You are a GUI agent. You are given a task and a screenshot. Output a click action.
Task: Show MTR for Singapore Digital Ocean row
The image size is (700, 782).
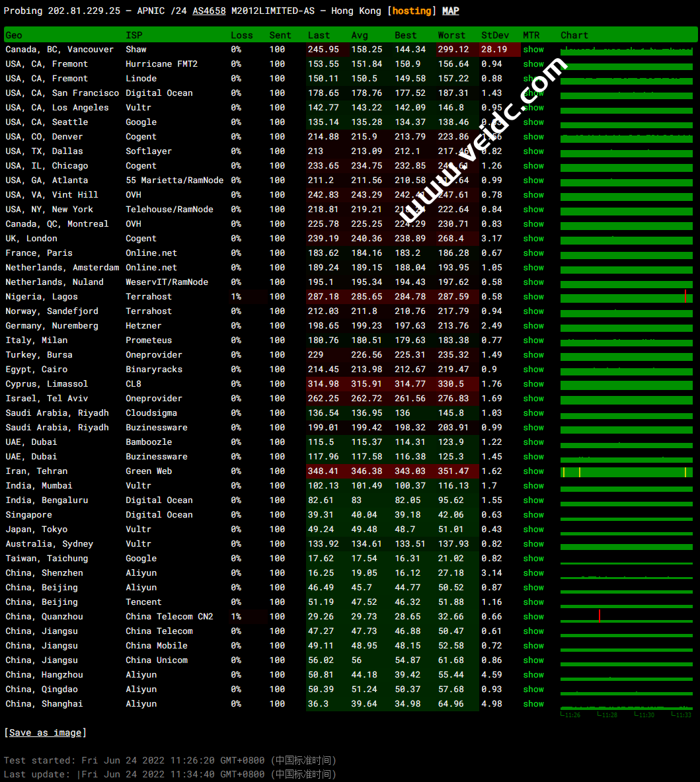tap(533, 515)
